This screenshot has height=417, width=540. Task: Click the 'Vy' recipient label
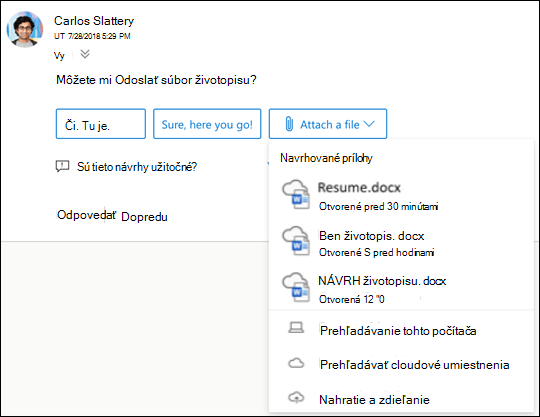tap(59, 55)
